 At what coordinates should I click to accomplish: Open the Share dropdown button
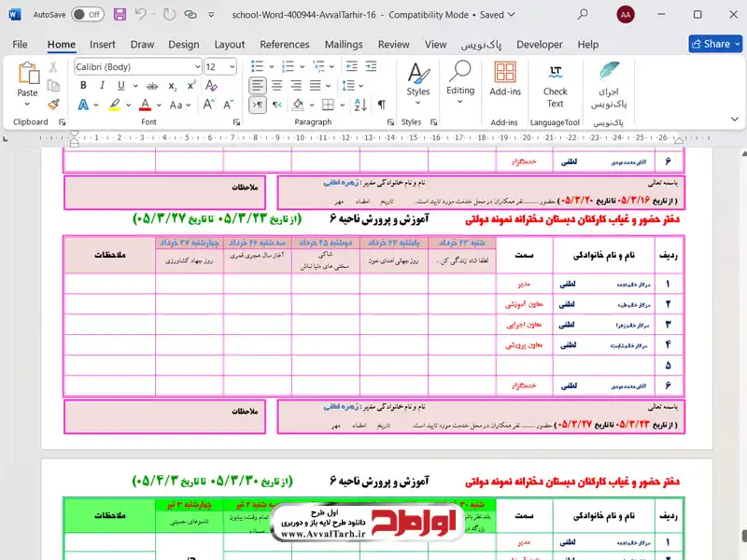click(716, 44)
